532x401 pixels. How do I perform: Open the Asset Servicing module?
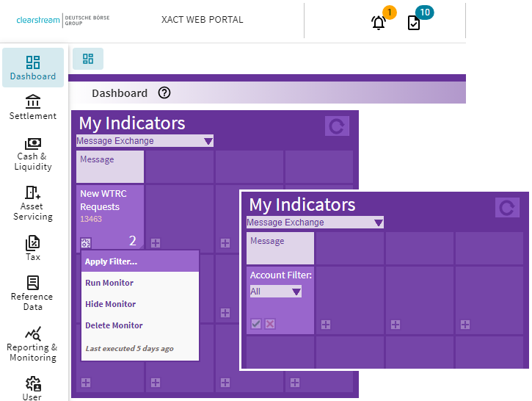pyautogui.click(x=33, y=203)
